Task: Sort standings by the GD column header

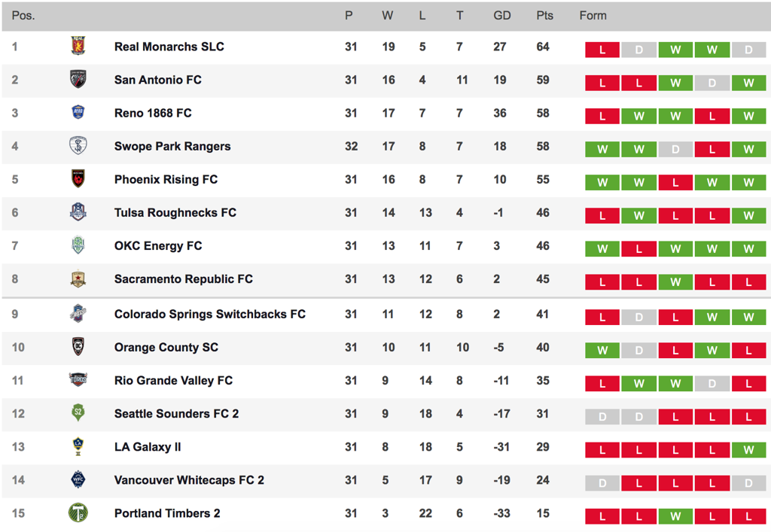Action: tap(502, 16)
